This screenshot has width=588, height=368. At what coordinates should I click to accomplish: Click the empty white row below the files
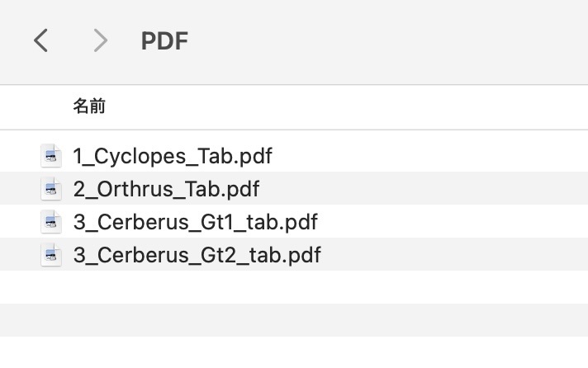(294, 286)
